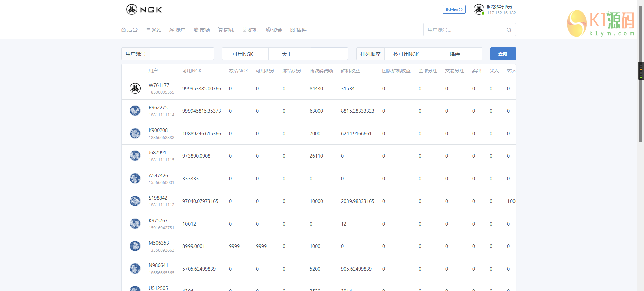This screenshot has width=644, height=291.
Task: Click the NGK logo in header
Action: pyautogui.click(x=144, y=9)
